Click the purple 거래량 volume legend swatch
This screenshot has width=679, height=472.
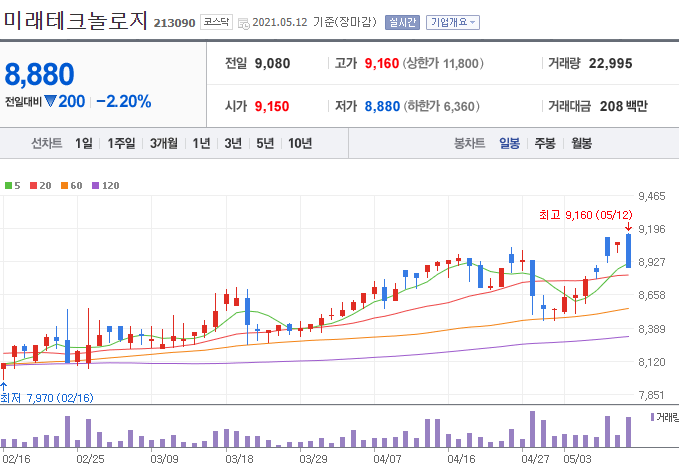click(653, 417)
